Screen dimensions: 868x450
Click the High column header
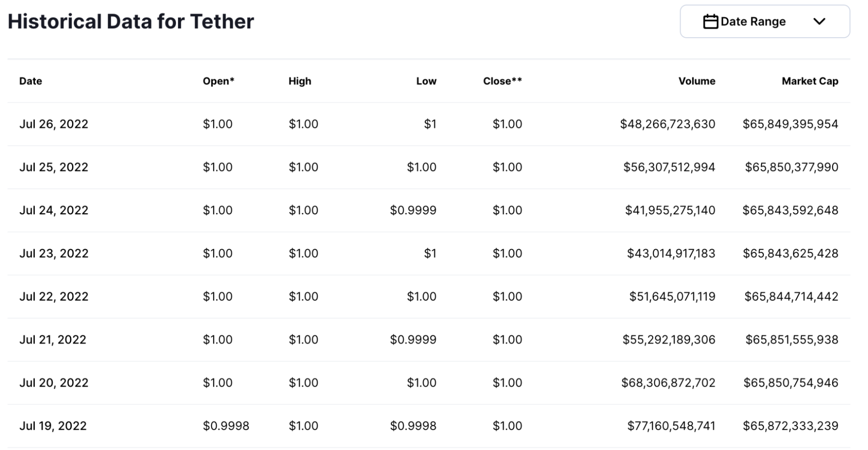pyautogui.click(x=300, y=81)
